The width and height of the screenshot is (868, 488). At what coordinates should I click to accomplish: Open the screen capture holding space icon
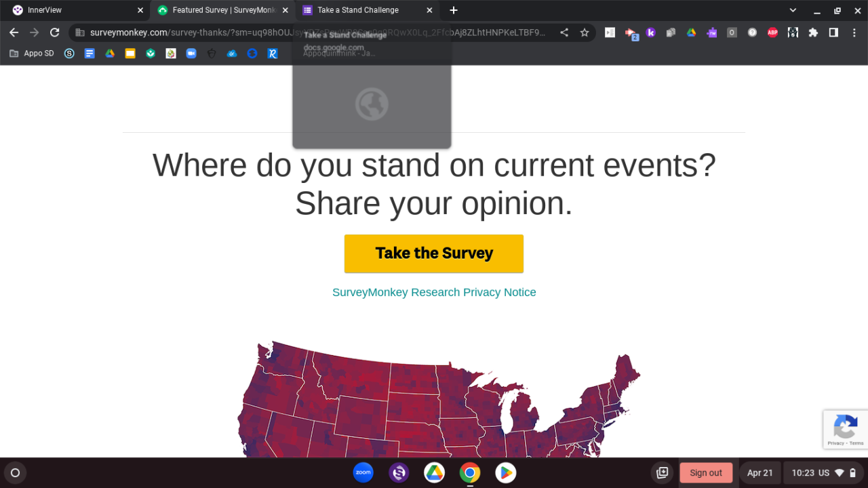point(663,472)
